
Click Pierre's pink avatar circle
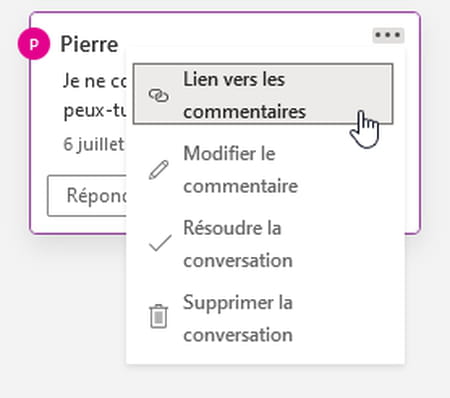pos(34,44)
